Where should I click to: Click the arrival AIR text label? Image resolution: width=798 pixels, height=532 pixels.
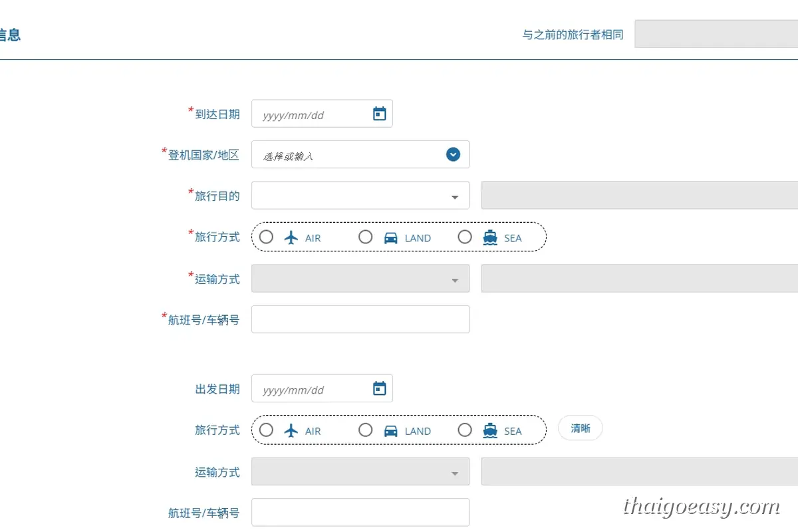pos(313,238)
